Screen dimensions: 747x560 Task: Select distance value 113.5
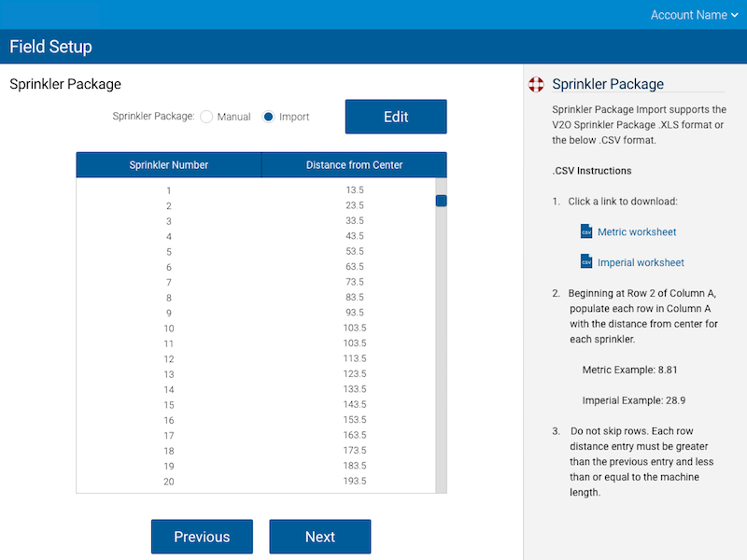click(x=355, y=358)
